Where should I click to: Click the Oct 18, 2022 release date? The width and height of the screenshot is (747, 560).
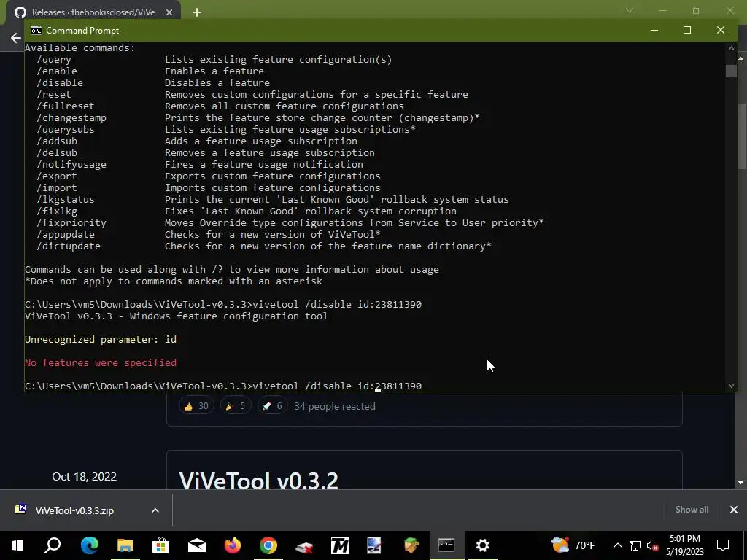tap(85, 477)
